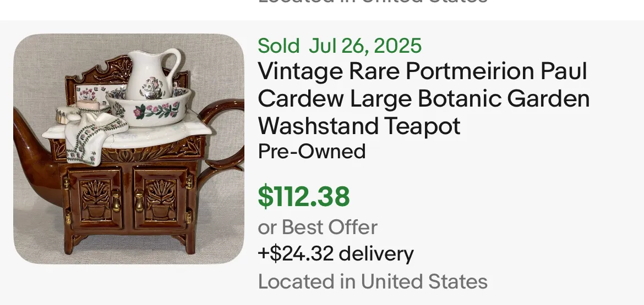Click the Pre-Owned condition label
Viewport: 644px width, 305px height.
click(312, 151)
